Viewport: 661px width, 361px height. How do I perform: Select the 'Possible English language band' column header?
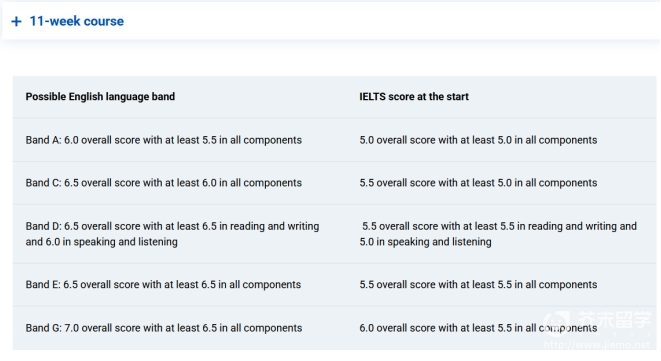point(100,97)
